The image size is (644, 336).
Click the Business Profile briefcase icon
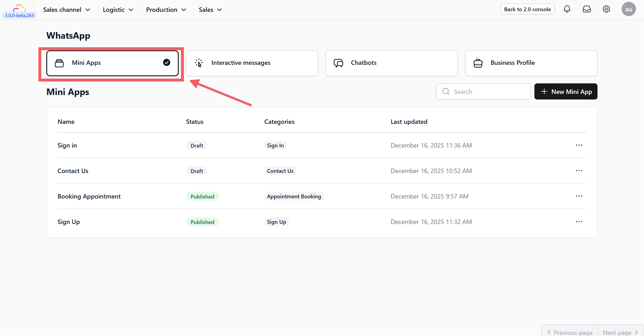(x=478, y=63)
